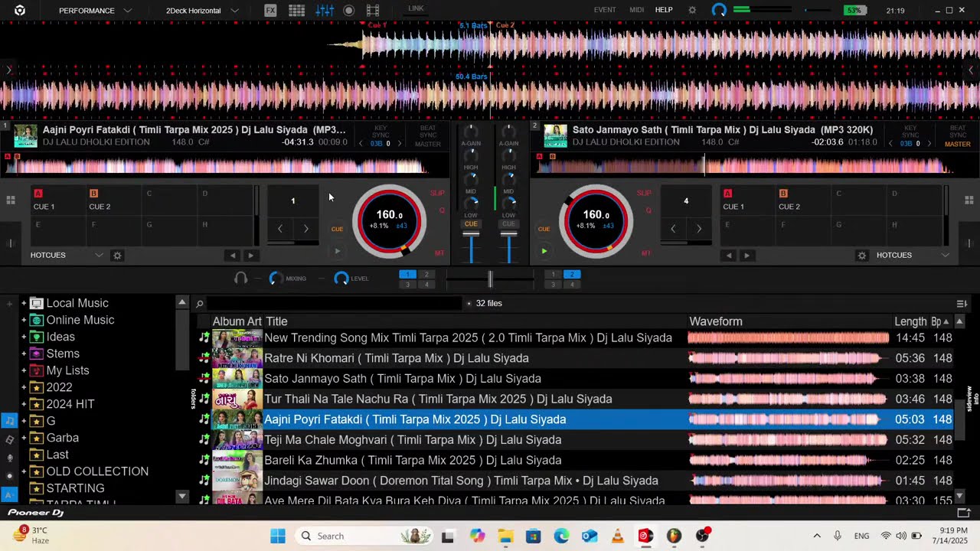
Task: Open the EVENT menu
Action: point(605,11)
